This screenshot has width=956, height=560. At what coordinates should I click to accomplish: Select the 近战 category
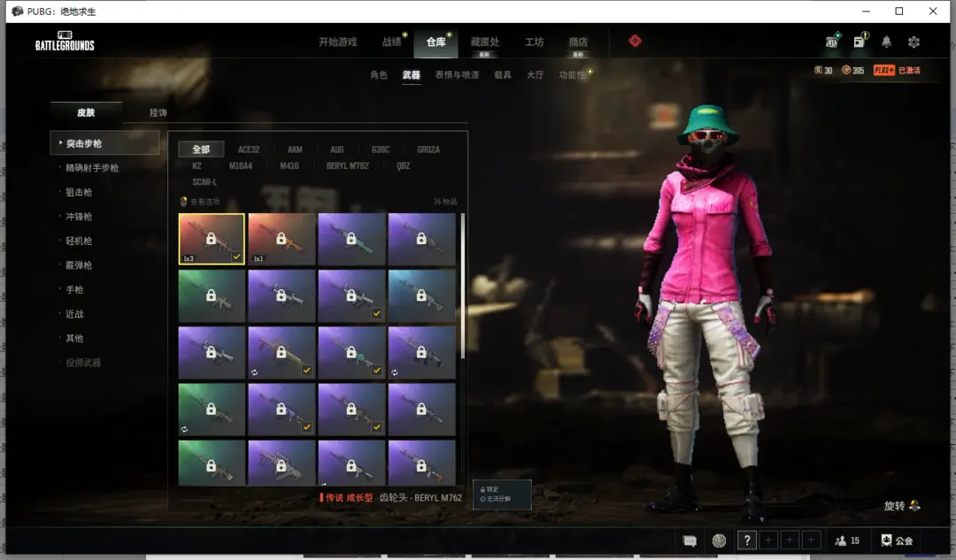pyautogui.click(x=74, y=314)
